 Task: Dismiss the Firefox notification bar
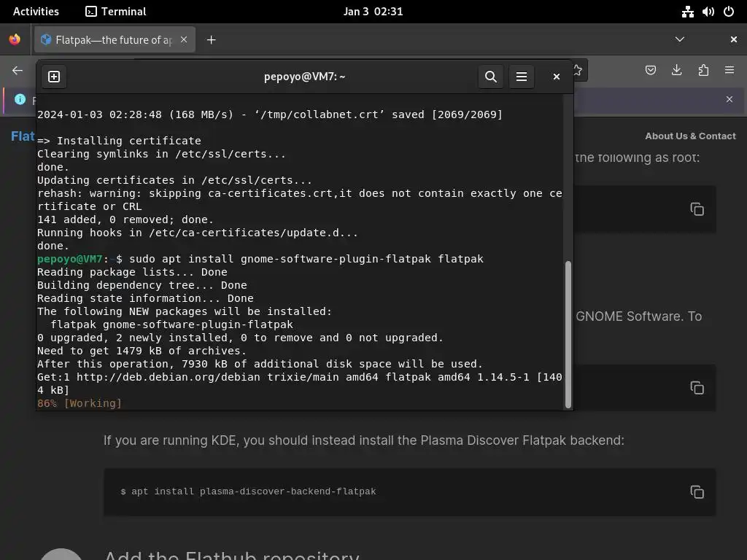coord(729,99)
